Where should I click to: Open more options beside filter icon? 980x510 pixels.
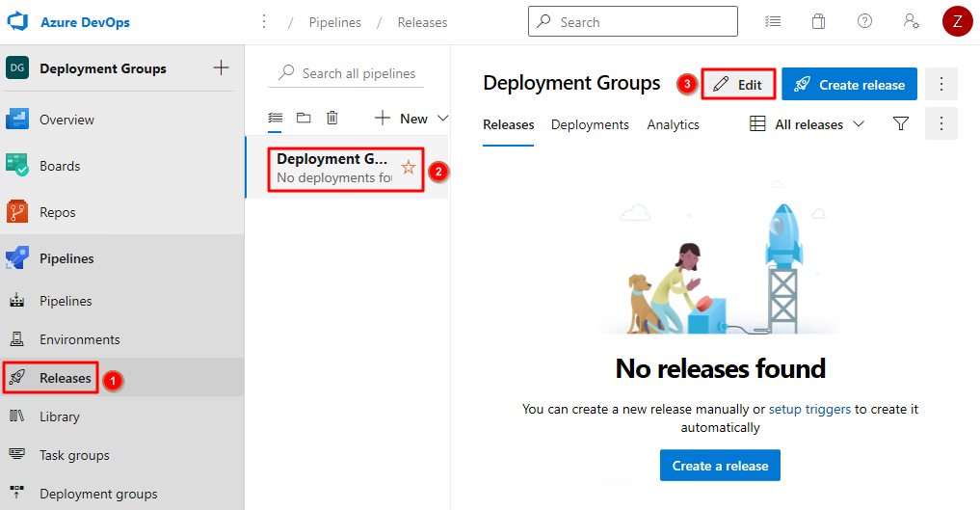[x=941, y=123]
